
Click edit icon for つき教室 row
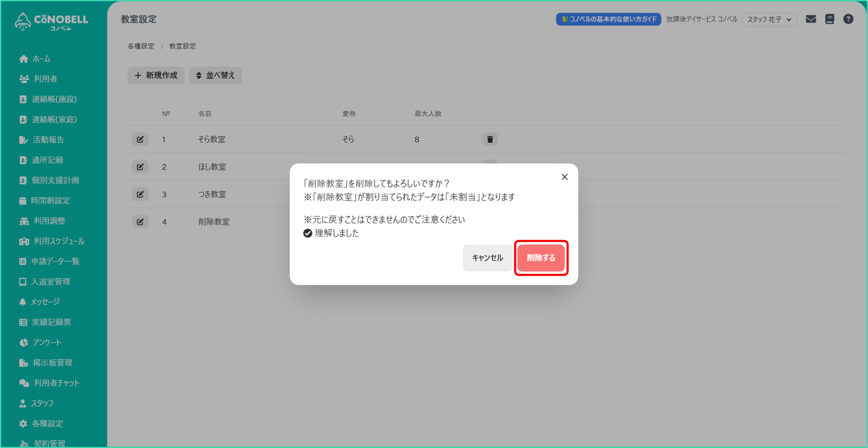click(x=140, y=194)
